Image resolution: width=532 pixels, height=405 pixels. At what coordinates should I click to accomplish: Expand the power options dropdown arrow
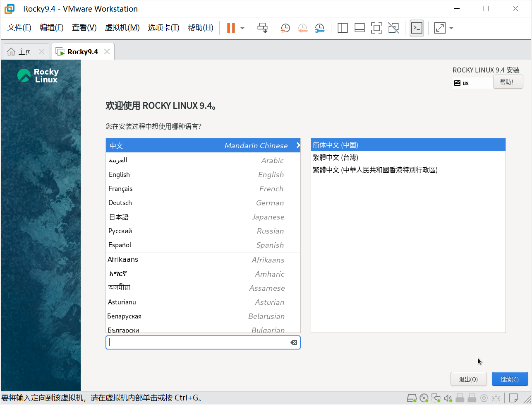pos(242,28)
